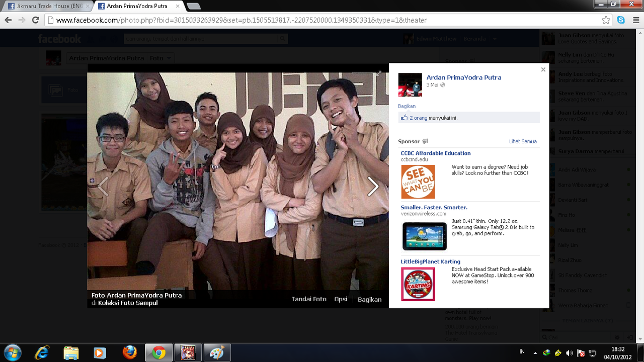The image size is (644, 362).
Task: Open the LittleBigPlanet Karting ad title
Action: (431, 261)
